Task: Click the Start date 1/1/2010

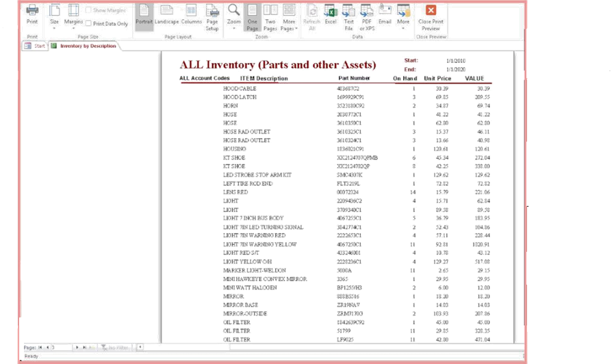Action: click(456, 61)
